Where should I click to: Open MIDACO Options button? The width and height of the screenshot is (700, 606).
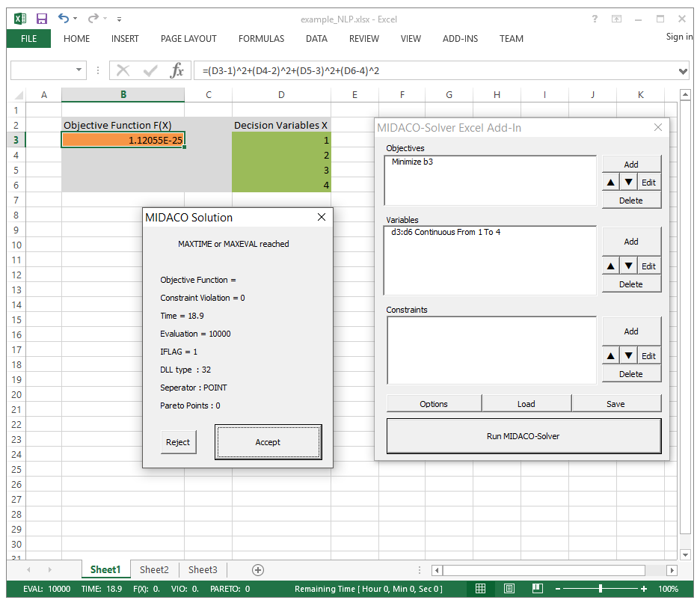pos(434,404)
